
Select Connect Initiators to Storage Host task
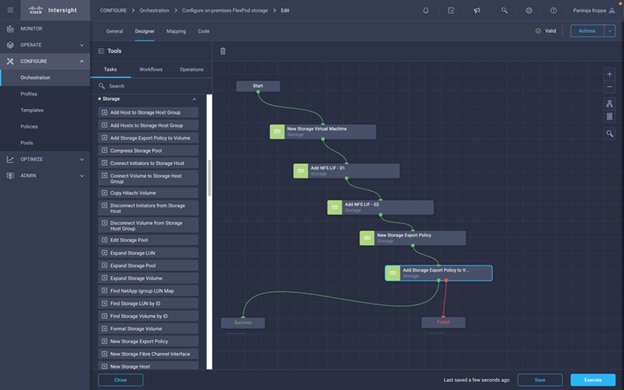tap(148, 163)
